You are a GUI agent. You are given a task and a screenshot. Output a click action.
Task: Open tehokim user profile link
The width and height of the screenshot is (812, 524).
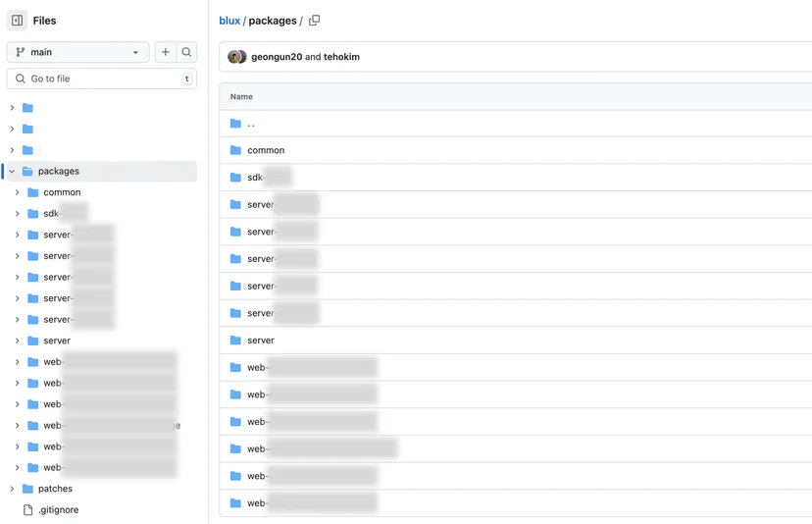pyautogui.click(x=341, y=57)
